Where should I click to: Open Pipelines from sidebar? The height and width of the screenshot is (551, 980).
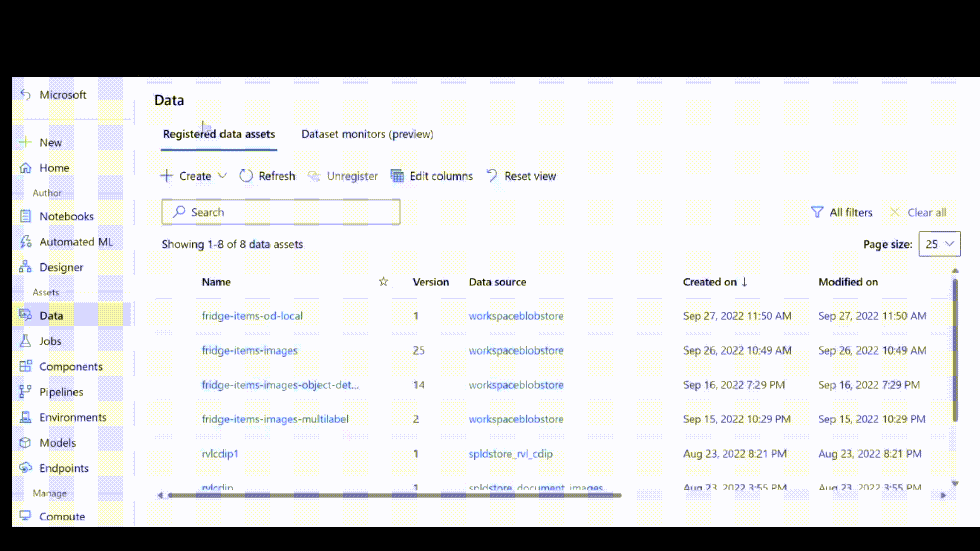tap(61, 391)
